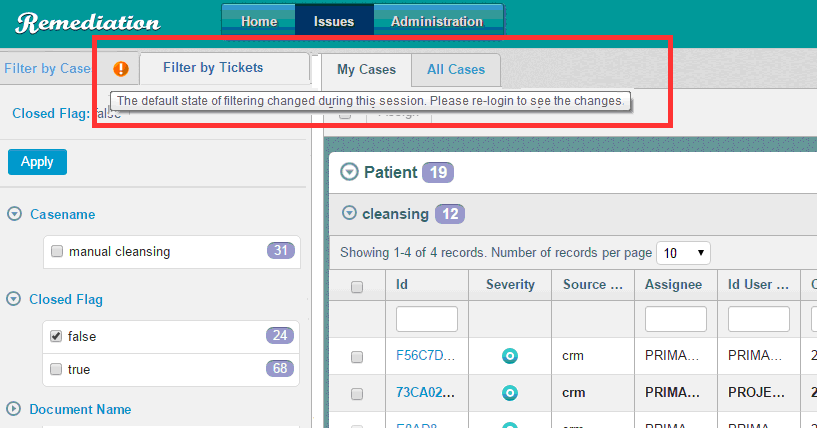This screenshot has width=817, height=428.
Task: Check the true Closed Flag checkbox
Action: coord(57,369)
